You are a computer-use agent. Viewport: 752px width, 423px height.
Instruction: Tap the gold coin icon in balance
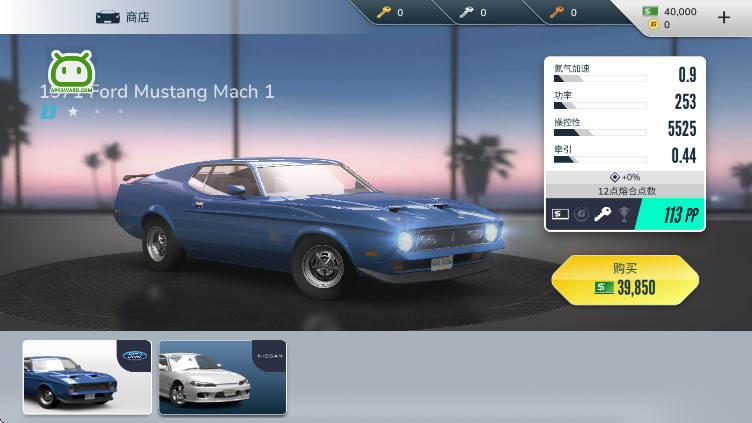[x=652, y=25]
